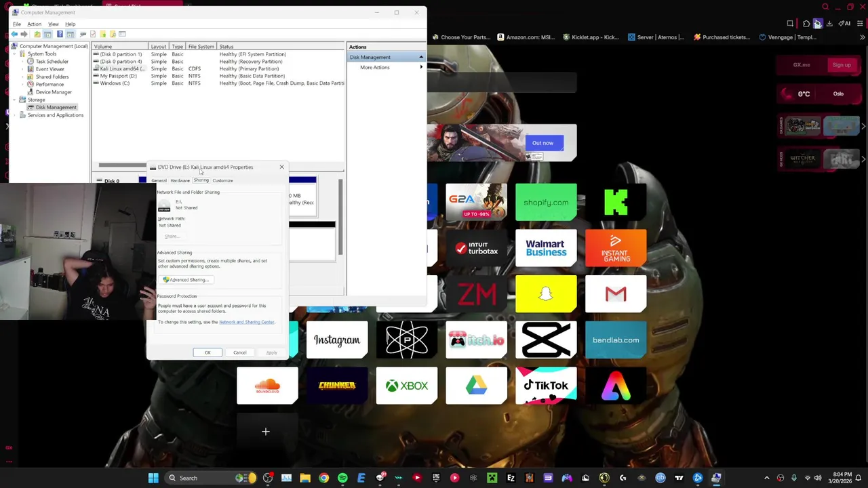Expand More Actions submenu arrow
Viewport: 868px width, 488px height.
click(x=421, y=67)
